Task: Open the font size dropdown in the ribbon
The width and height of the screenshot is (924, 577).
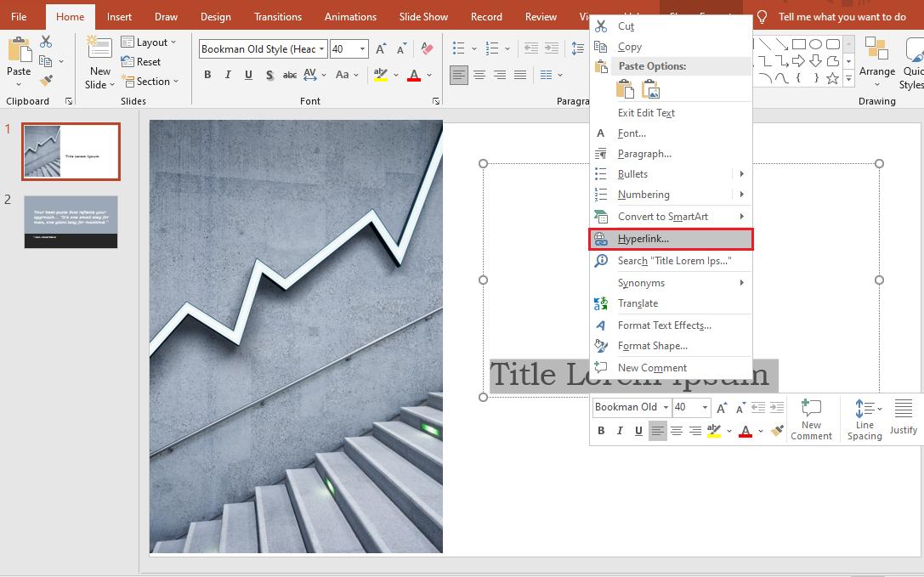Action: click(362, 48)
